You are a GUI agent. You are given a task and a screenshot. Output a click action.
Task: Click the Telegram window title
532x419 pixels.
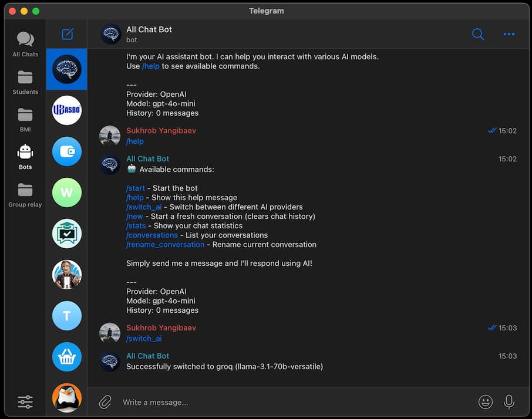tap(267, 11)
